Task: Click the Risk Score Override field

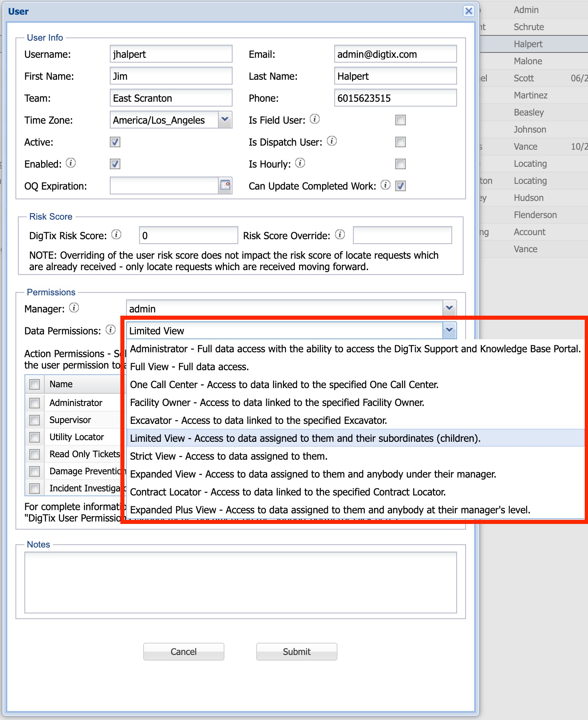Action: tap(403, 235)
